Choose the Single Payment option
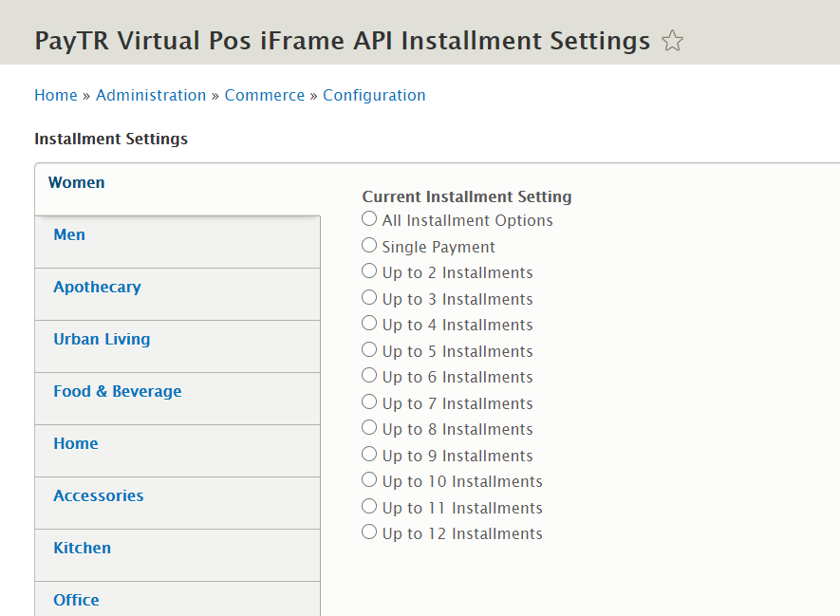 [369, 246]
